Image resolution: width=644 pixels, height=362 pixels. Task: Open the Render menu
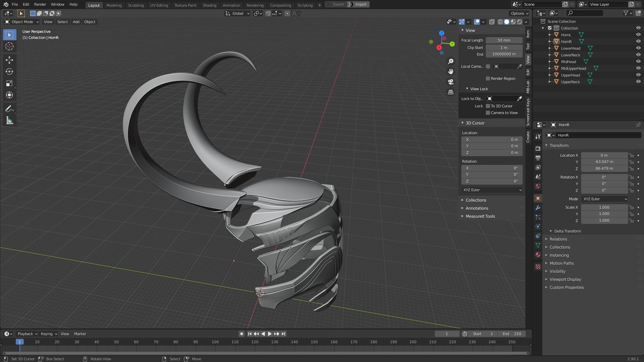tap(40, 4)
